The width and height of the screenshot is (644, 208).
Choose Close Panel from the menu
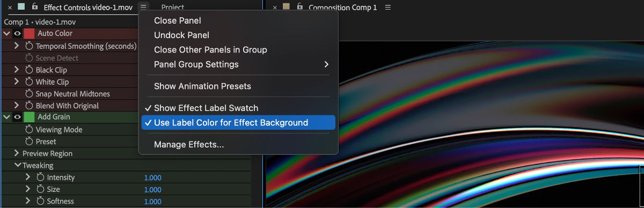pos(238,20)
